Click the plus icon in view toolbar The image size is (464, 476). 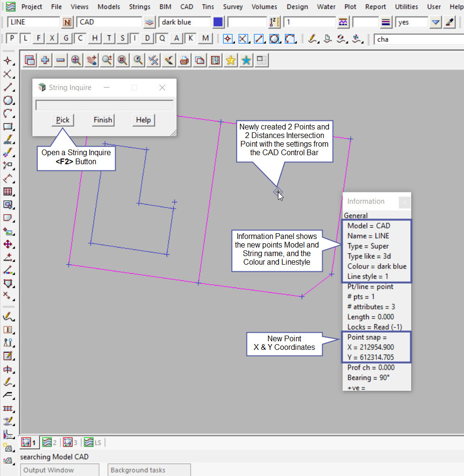(x=45, y=60)
